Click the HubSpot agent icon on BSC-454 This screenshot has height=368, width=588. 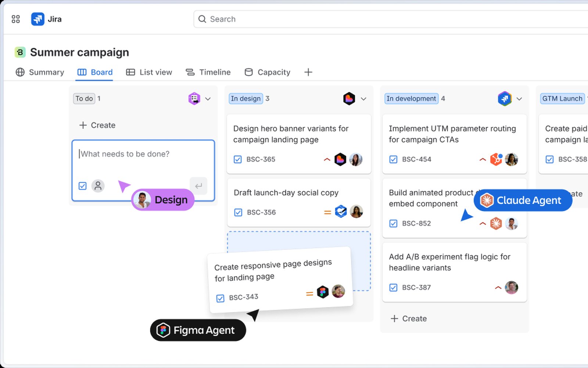(x=496, y=159)
